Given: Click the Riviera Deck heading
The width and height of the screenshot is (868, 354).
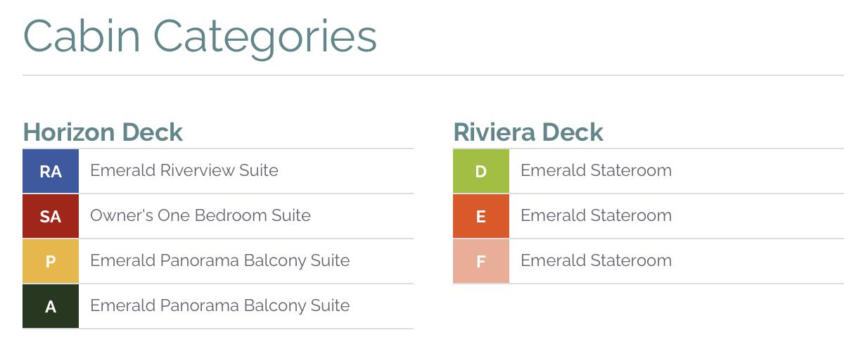Looking at the screenshot, I should (528, 132).
